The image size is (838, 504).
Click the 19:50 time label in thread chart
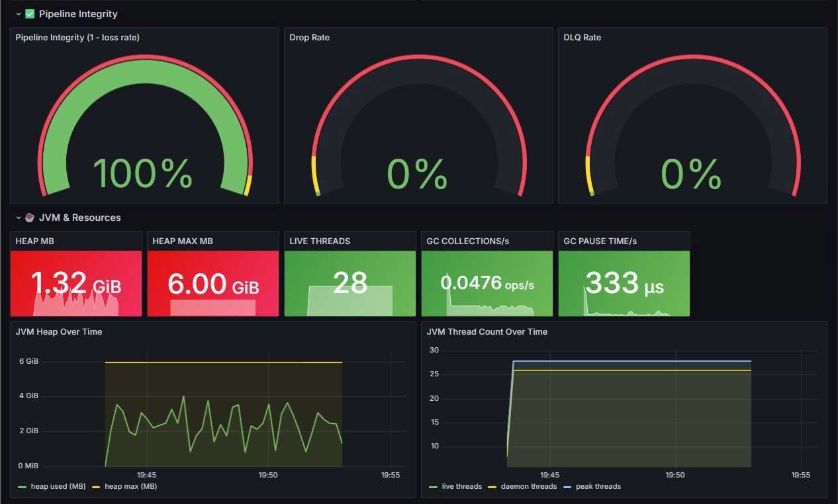tap(675, 475)
